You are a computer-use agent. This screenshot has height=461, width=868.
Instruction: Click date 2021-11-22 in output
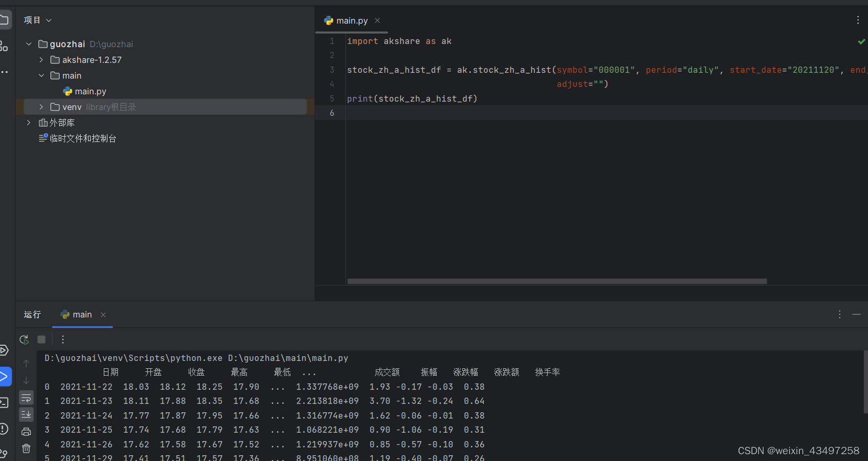click(86, 387)
